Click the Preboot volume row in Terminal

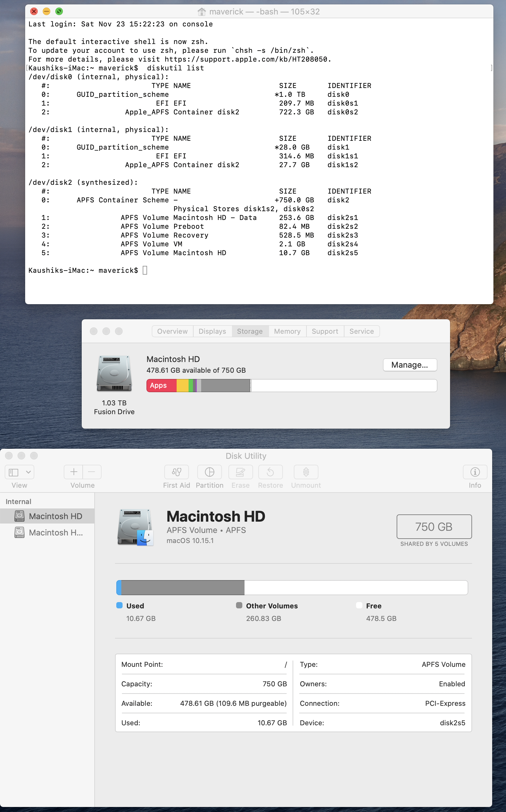point(200,227)
